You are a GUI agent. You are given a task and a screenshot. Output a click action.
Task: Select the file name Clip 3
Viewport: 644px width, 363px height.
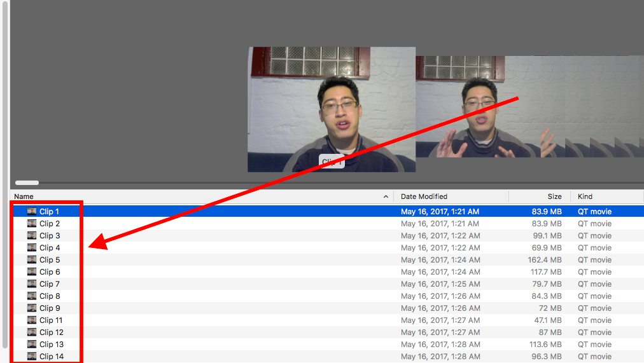click(50, 235)
